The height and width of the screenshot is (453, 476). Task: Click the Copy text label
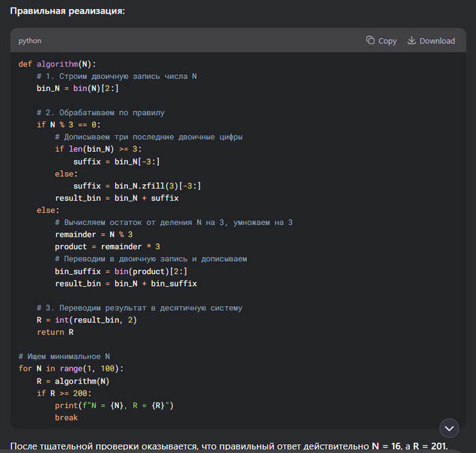(x=388, y=41)
